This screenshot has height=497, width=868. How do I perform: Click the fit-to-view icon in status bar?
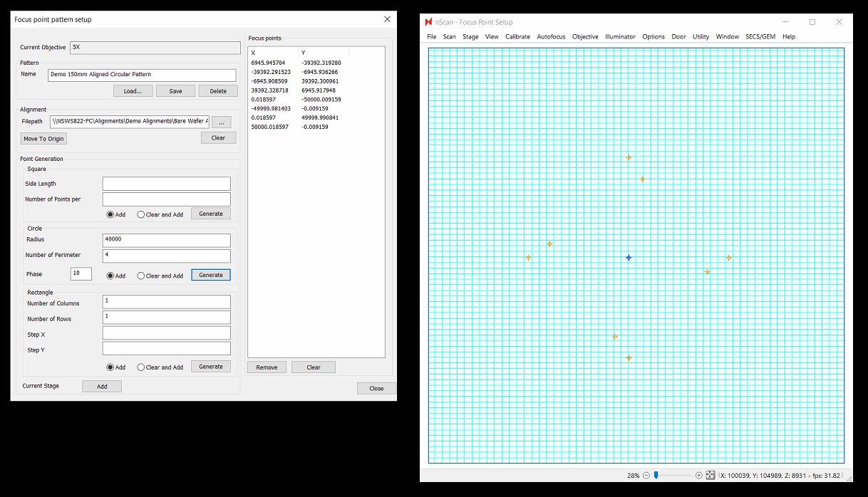(710, 476)
